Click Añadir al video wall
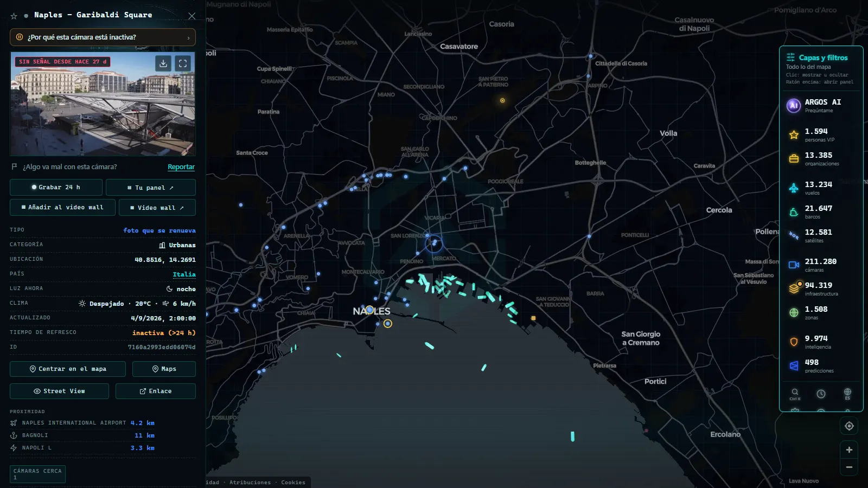 62,207
